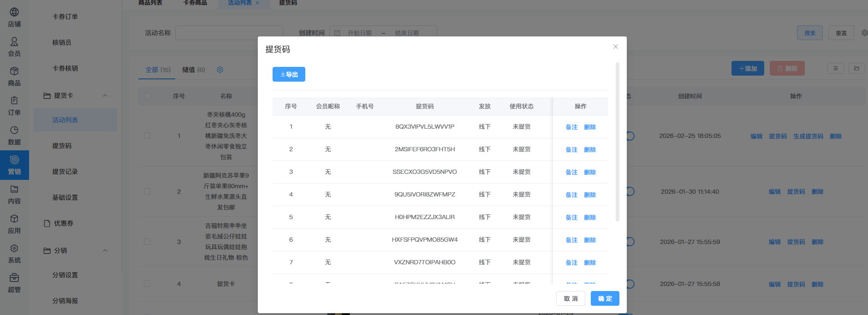Click the folder icon button right of the red 删除 button

coord(856,68)
